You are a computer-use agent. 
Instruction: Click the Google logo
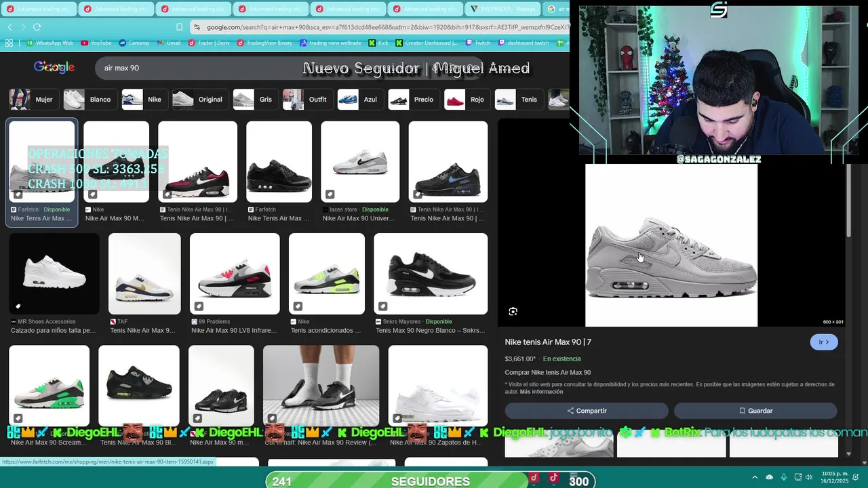[54, 67]
